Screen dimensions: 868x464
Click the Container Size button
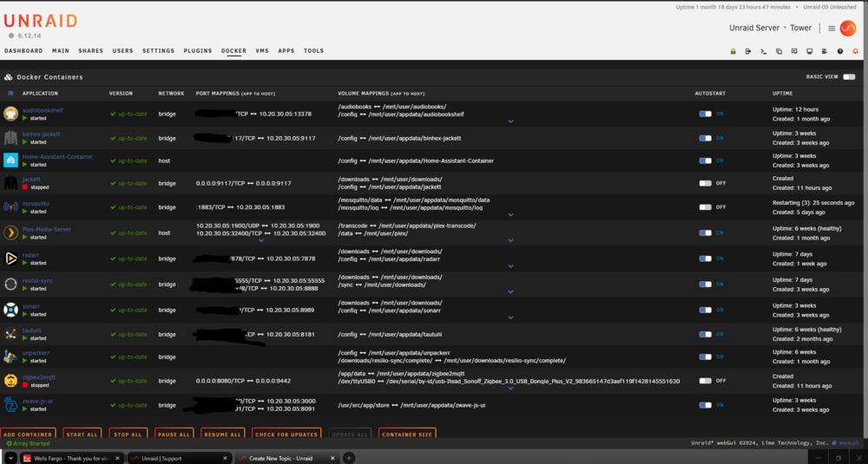coord(407,435)
